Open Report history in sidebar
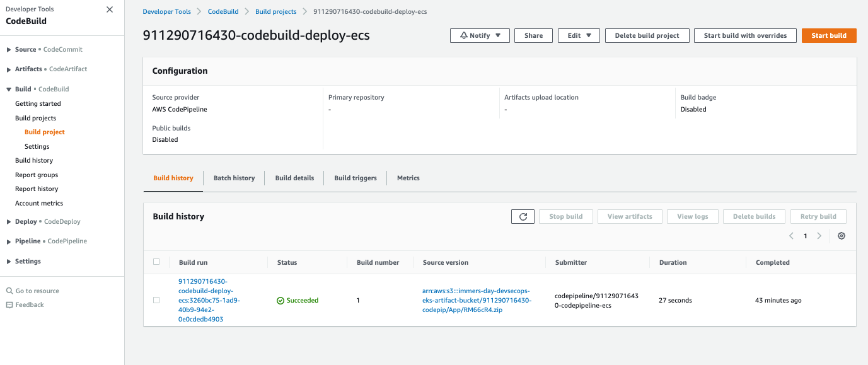868x365 pixels. pos(37,188)
